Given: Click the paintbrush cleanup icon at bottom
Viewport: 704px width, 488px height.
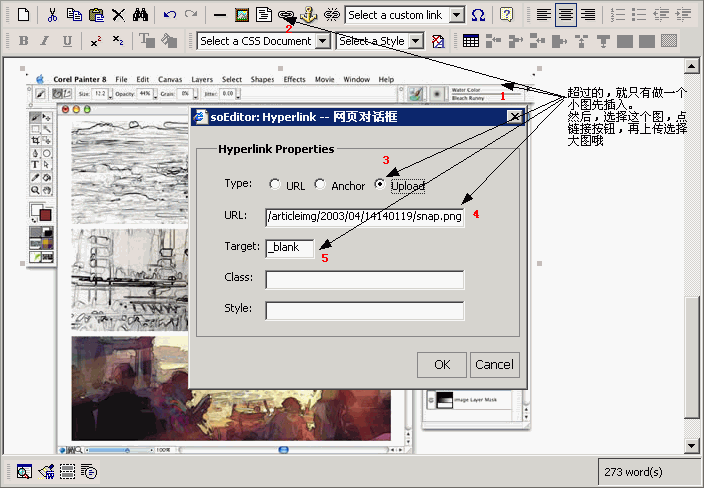Looking at the screenshot, I should point(46,471).
